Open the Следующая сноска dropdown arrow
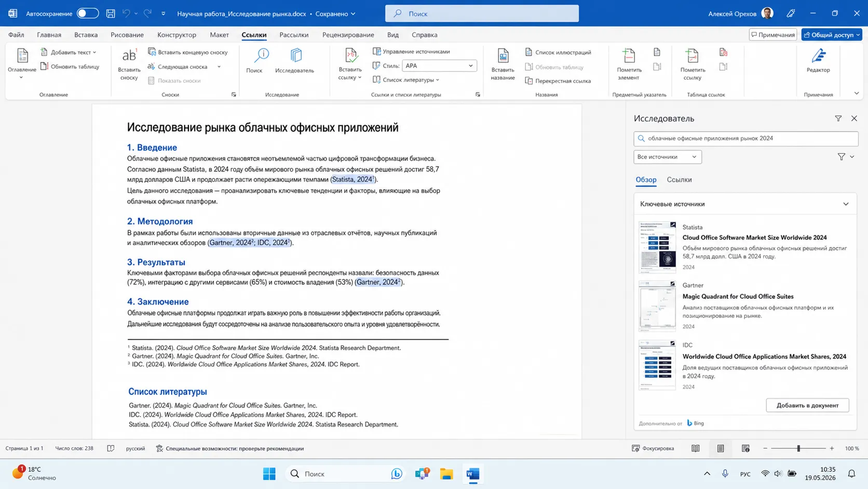The image size is (868, 489). (x=219, y=67)
